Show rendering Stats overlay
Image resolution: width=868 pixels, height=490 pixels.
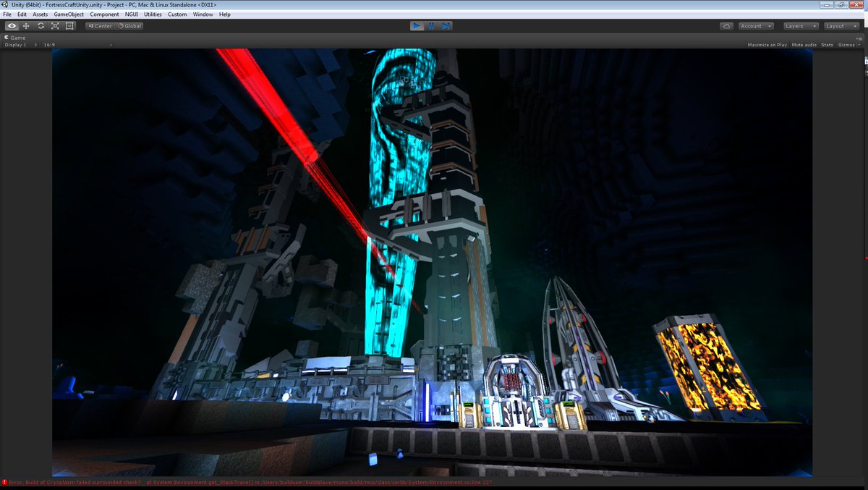[x=826, y=44]
